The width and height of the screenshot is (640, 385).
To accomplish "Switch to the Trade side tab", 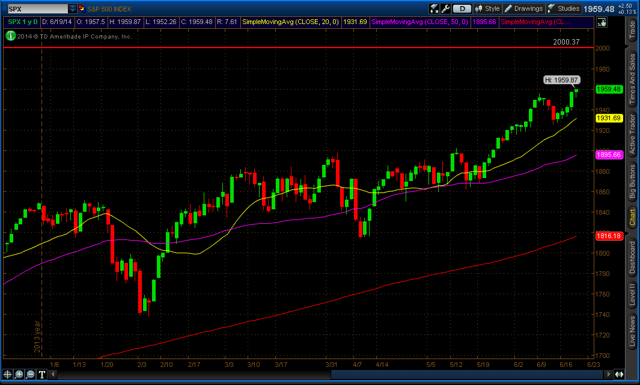I will [632, 29].
